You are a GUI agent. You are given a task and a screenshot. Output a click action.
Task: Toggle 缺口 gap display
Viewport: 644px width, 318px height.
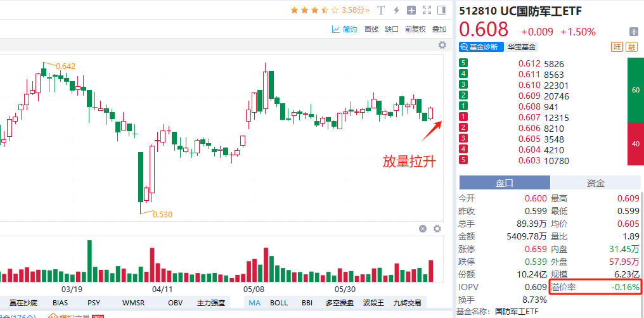click(x=392, y=29)
